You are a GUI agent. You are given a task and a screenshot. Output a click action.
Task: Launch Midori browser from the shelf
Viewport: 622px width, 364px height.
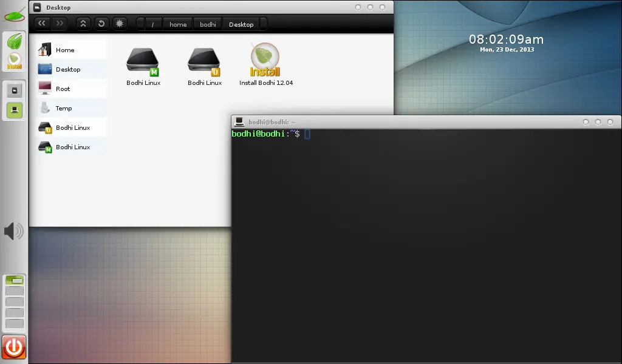[15, 41]
